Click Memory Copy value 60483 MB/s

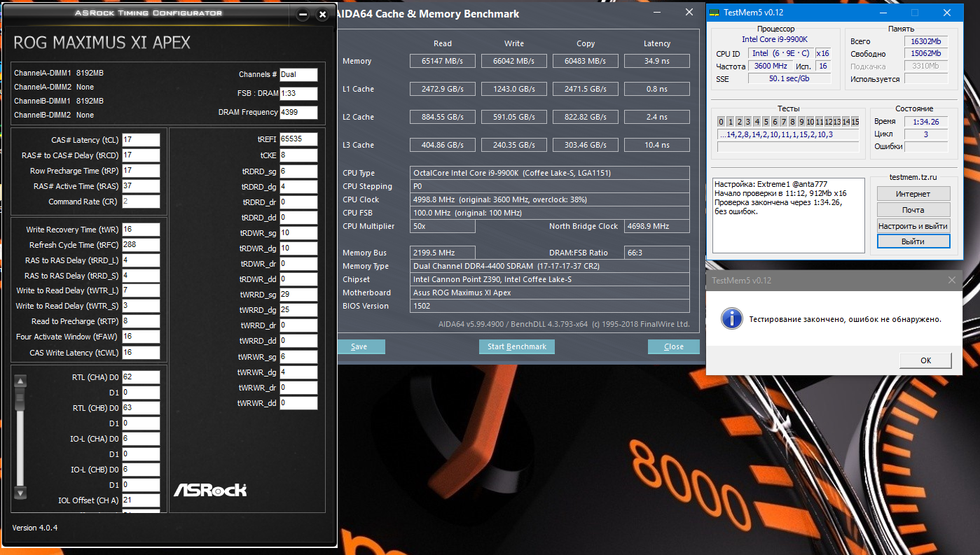[586, 62]
